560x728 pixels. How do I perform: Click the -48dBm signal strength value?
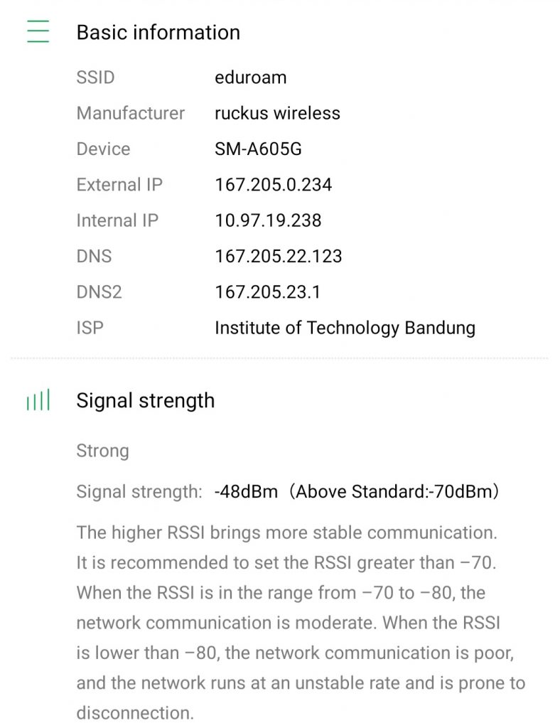(246, 491)
